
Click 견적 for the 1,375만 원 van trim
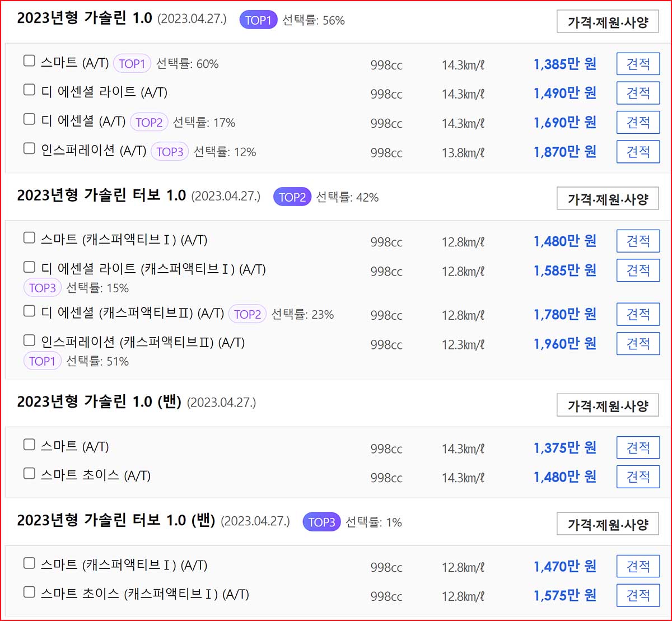638,447
